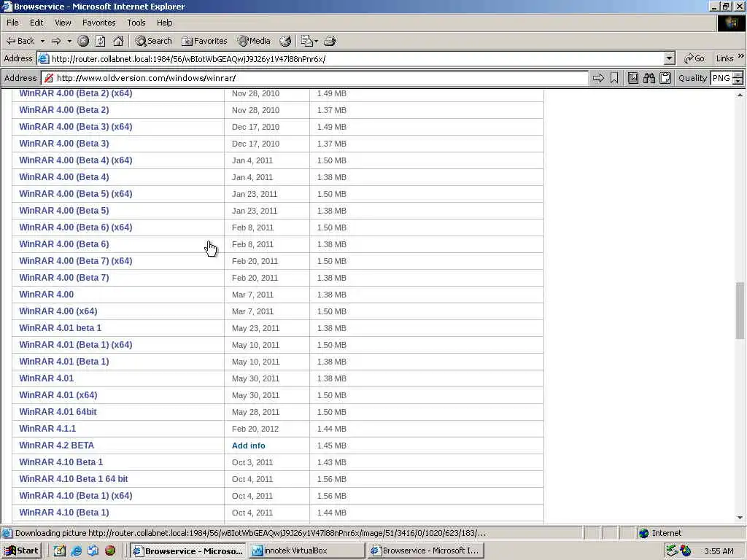Open WinRAR 4.2 BETA link
747x560 pixels.
[57, 446]
